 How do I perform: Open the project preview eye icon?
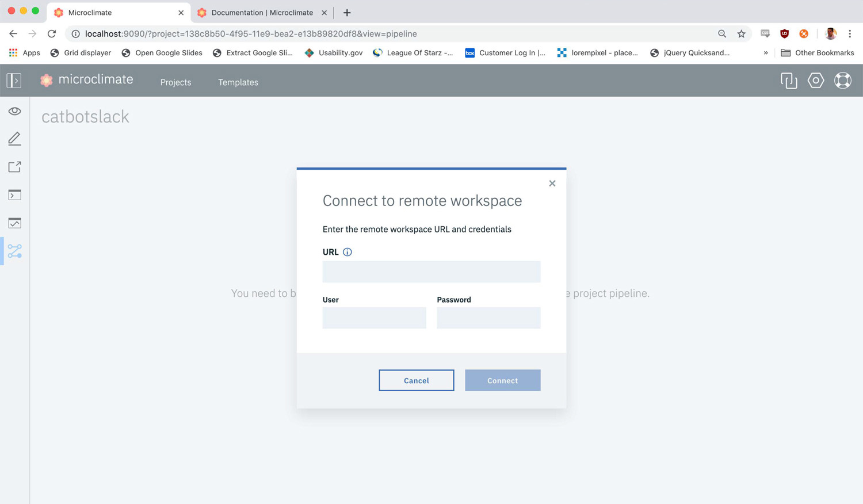[x=14, y=110]
